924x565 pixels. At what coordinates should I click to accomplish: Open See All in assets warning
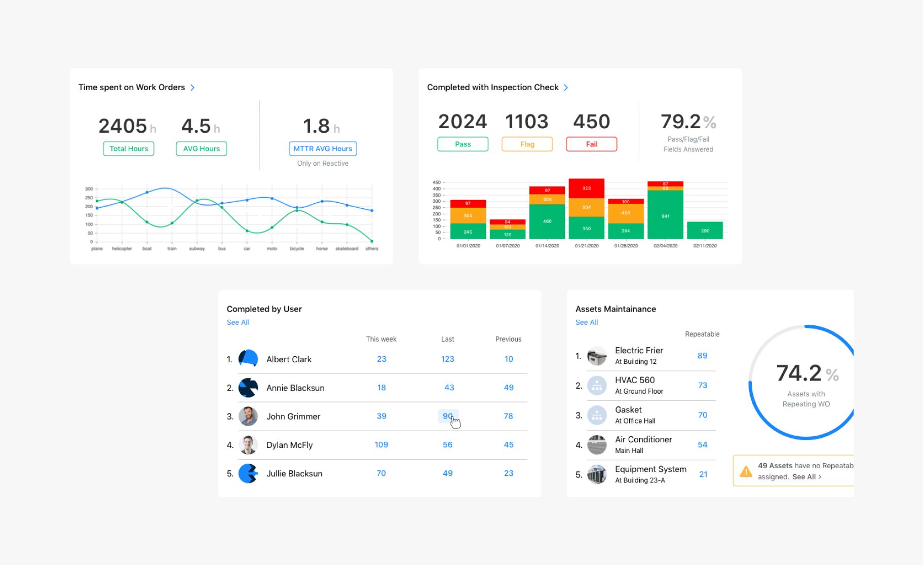[x=806, y=477]
